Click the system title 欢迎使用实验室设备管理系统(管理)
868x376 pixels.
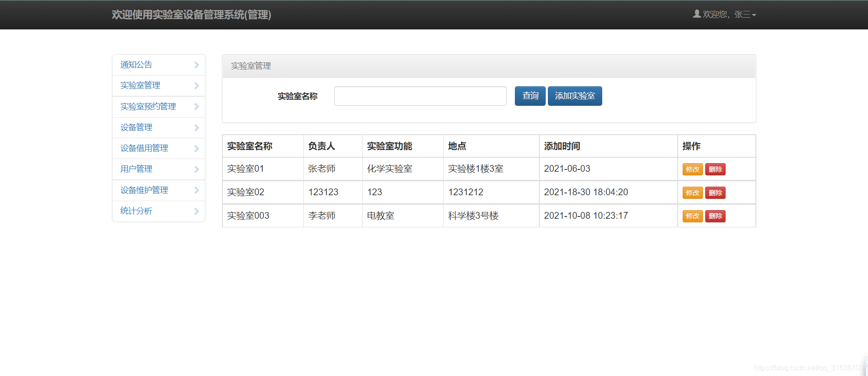(x=191, y=15)
